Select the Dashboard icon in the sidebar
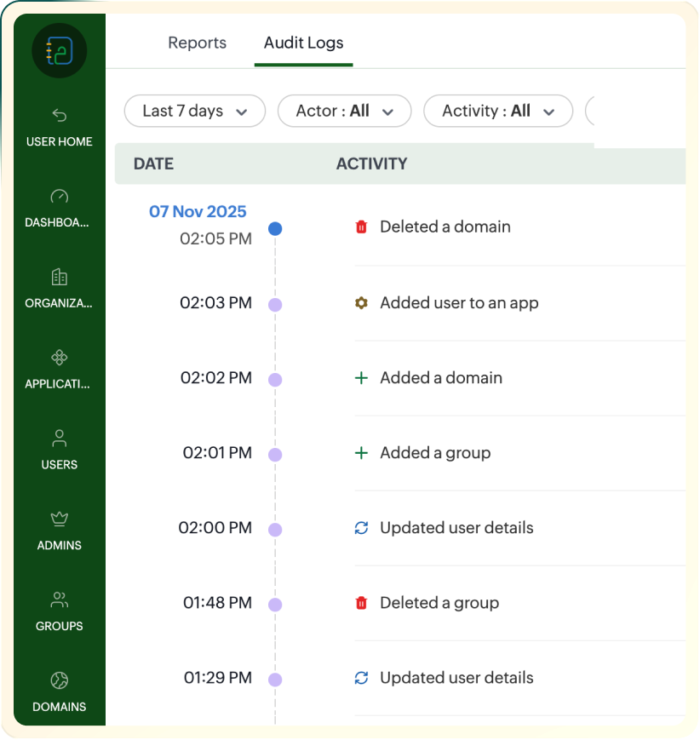 click(58, 198)
